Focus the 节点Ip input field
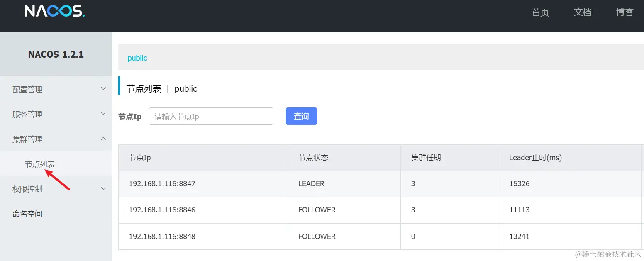The image size is (644, 261). click(211, 116)
